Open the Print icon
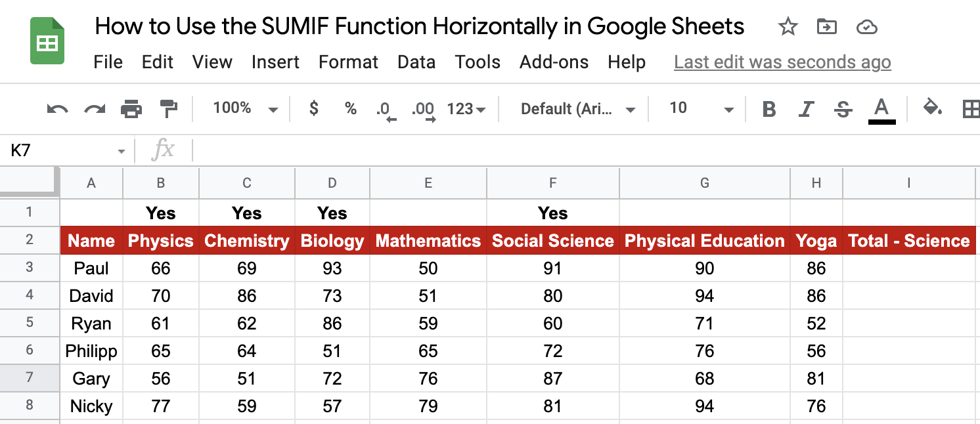Screen dimensions: 980x424 pos(131,108)
